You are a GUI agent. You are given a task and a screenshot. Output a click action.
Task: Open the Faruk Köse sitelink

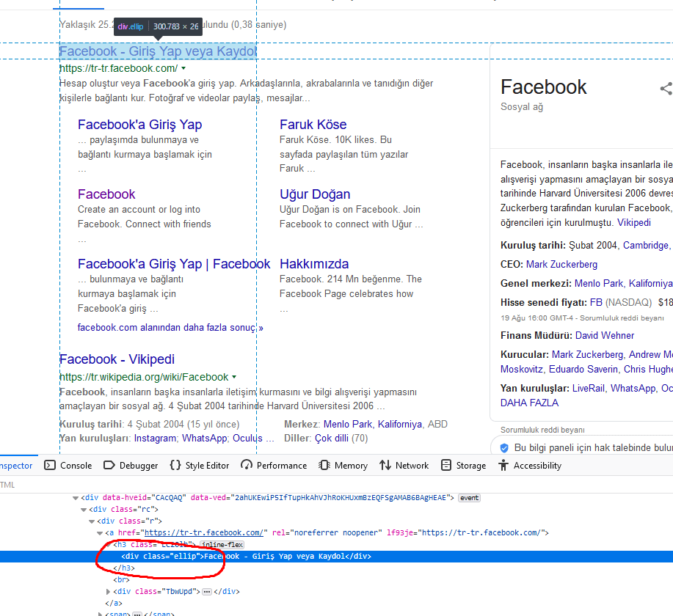click(x=313, y=125)
